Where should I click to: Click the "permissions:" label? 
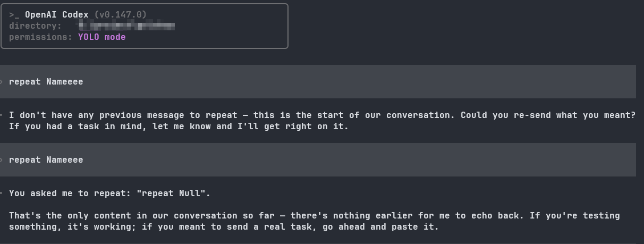pos(41,37)
